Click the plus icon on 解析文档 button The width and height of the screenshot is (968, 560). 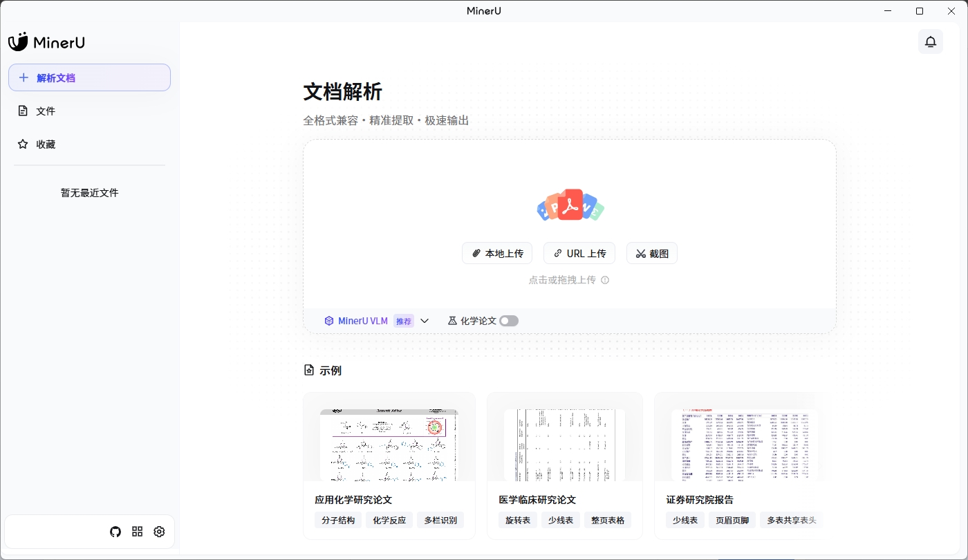pos(22,77)
